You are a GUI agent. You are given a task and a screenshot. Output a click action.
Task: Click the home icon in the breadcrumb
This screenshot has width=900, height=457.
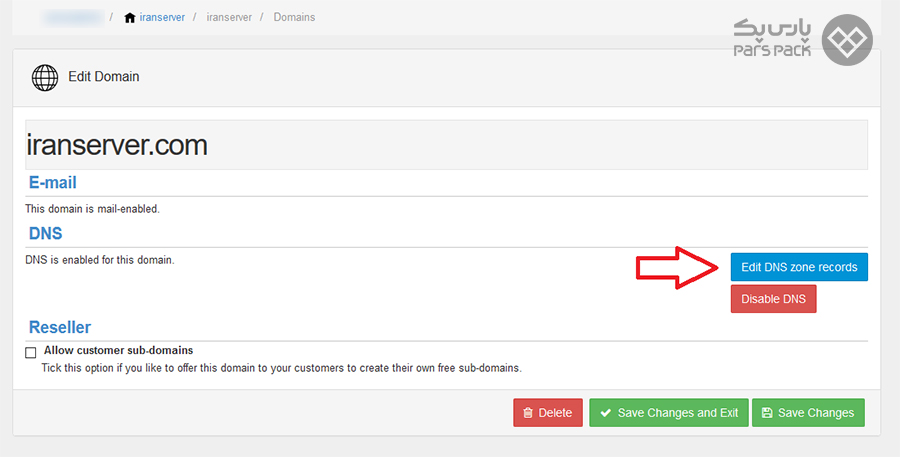[129, 18]
